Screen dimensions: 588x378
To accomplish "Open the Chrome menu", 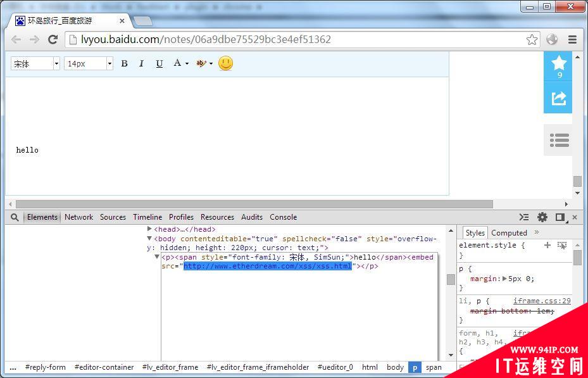I will pyautogui.click(x=572, y=39).
